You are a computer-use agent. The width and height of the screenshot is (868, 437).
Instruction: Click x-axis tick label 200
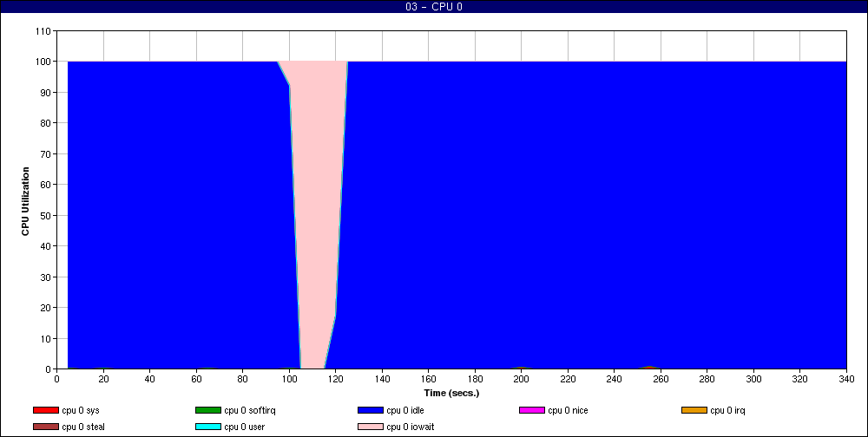coord(522,380)
